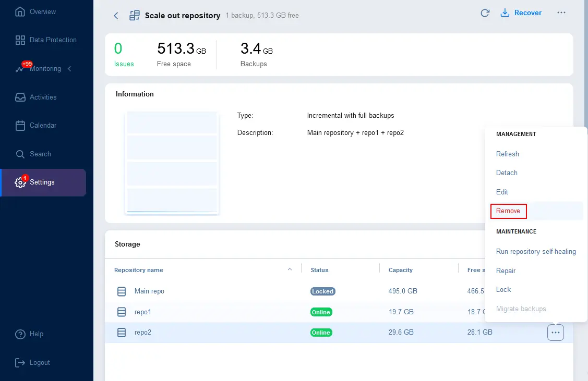Select the repo1 row name
Viewport: 588px width, 381px height.
(x=143, y=312)
